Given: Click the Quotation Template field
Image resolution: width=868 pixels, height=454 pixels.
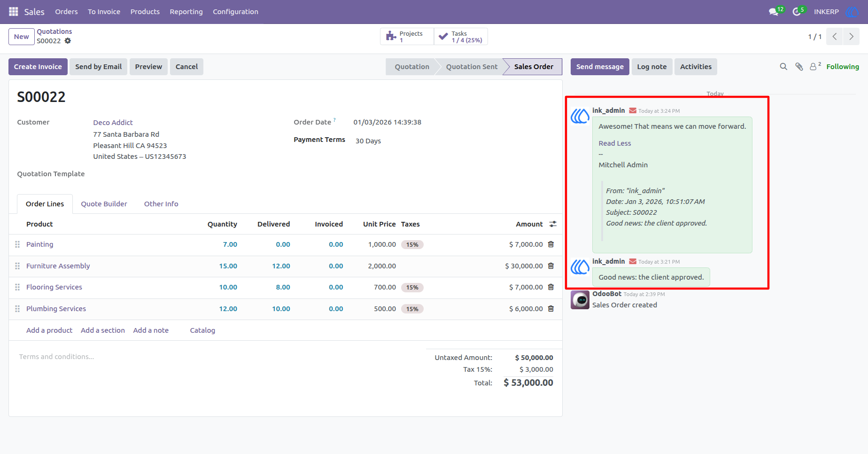Looking at the screenshot, I should (x=183, y=174).
